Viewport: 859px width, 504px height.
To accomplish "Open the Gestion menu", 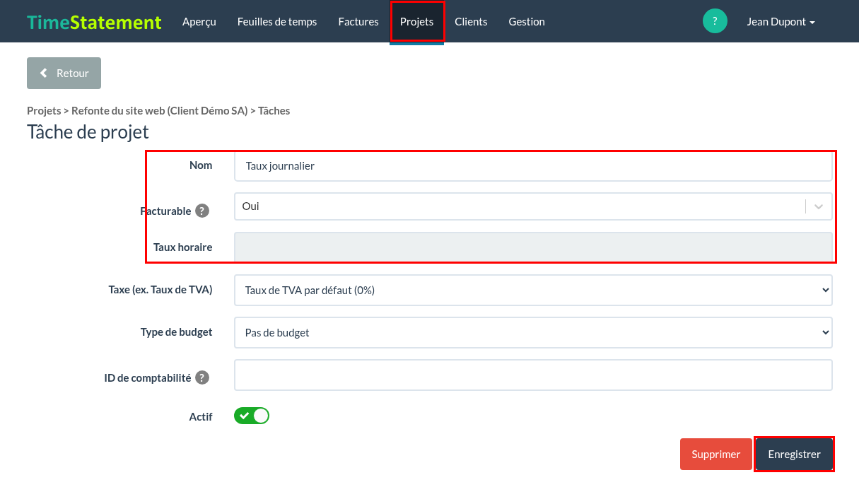I will pos(527,22).
